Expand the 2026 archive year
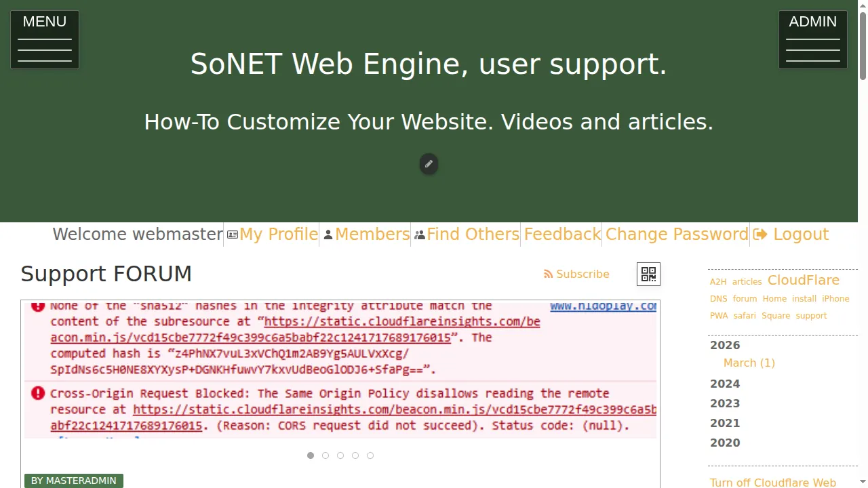868x488 pixels. [725, 345]
